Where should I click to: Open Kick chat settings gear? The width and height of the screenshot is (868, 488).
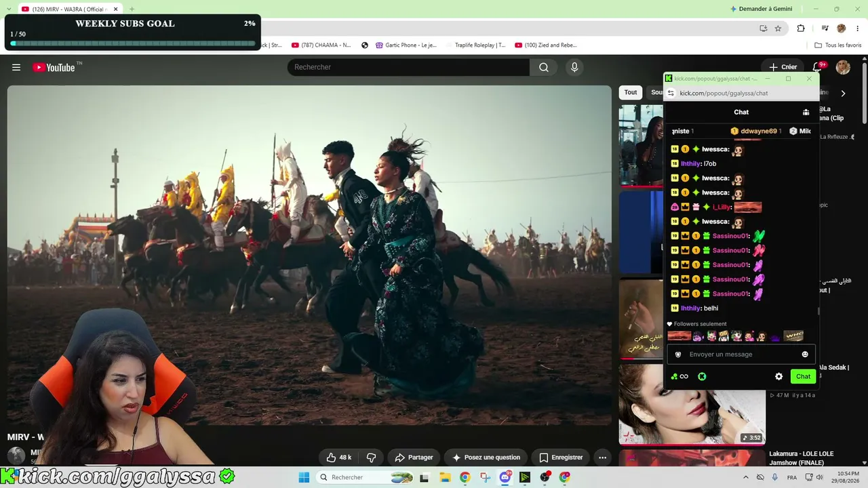[x=778, y=376]
